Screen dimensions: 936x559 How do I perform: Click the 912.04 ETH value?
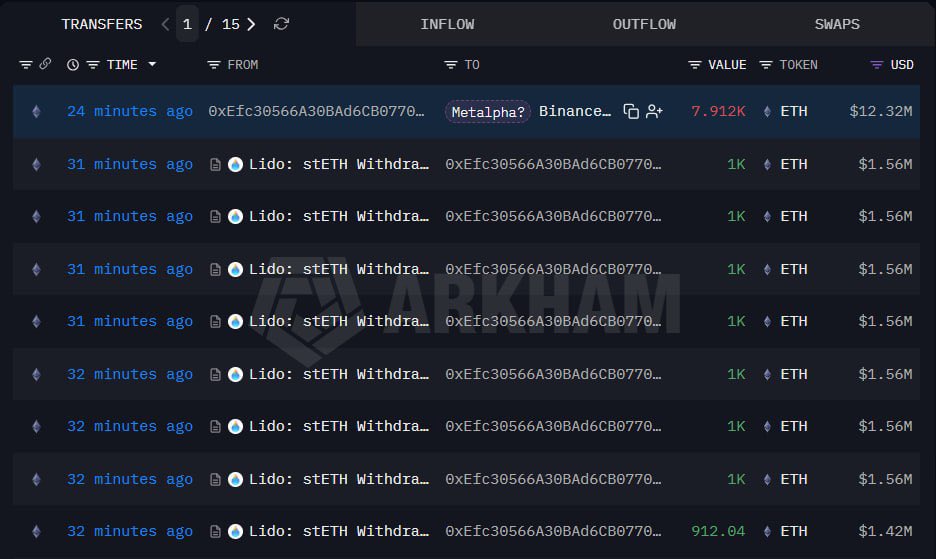coord(718,532)
